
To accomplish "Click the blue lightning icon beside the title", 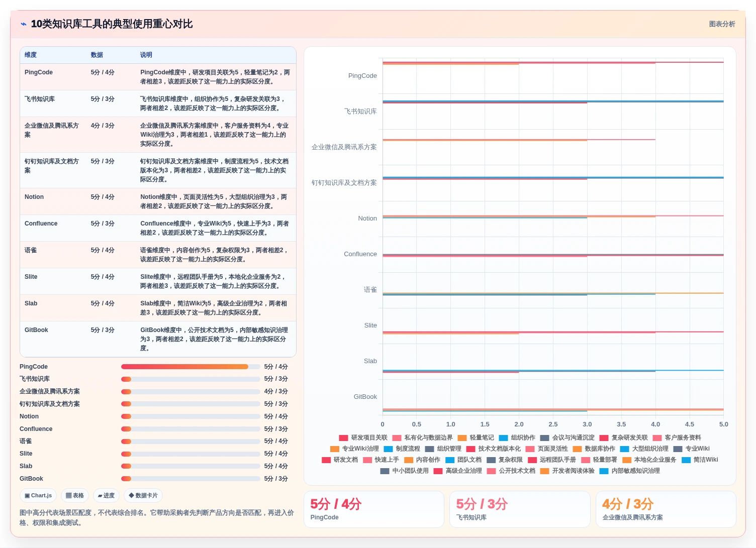I will 23,24.
